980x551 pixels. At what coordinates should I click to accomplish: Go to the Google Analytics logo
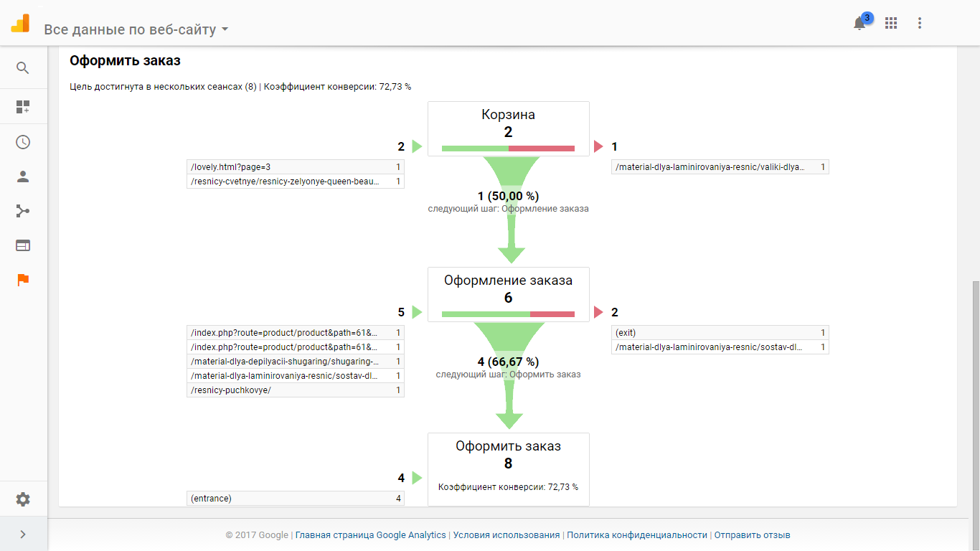click(20, 23)
